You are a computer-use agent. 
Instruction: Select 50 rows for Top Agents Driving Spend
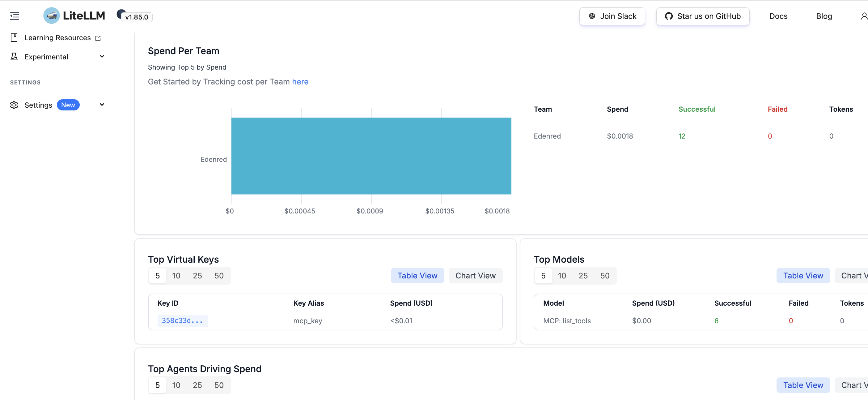coord(219,385)
